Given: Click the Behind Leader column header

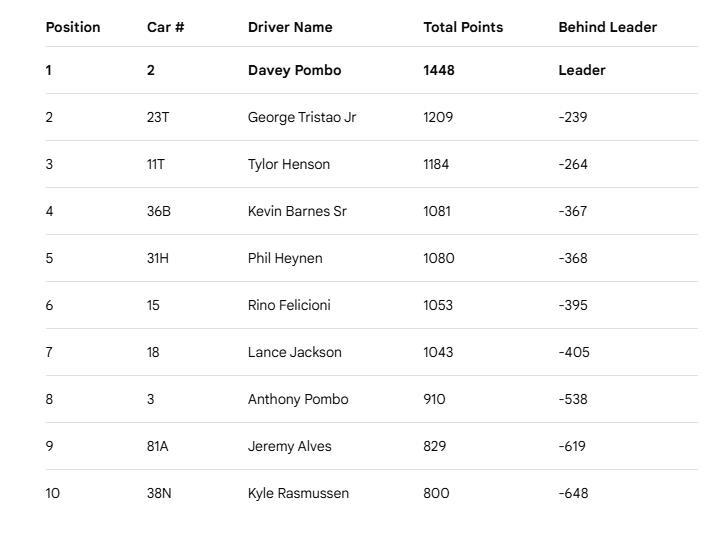Looking at the screenshot, I should tap(607, 27).
